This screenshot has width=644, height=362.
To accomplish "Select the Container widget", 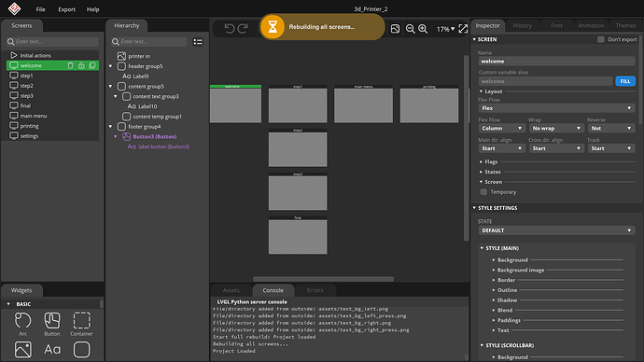I will tap(82, 324).
